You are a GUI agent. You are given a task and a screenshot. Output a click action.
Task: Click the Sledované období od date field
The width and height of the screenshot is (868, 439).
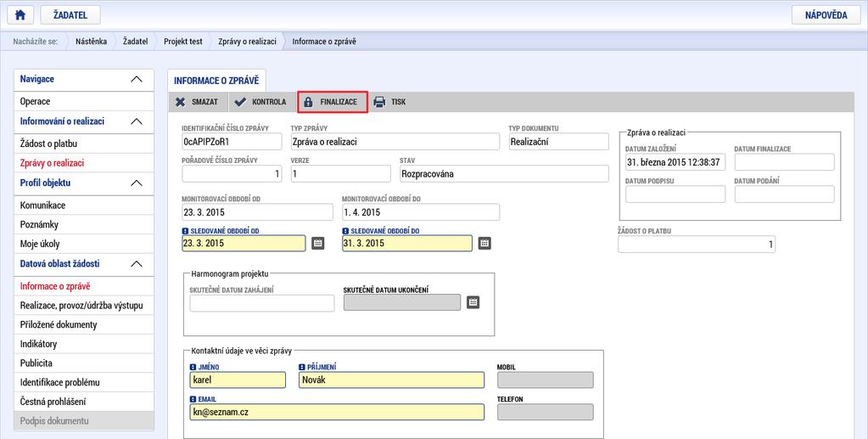pos(244,244)
